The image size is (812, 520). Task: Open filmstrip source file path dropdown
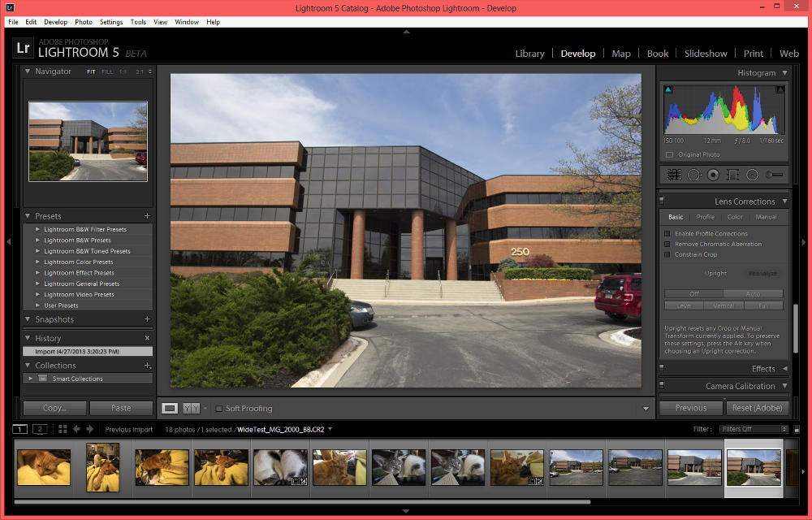pos(330,429)
